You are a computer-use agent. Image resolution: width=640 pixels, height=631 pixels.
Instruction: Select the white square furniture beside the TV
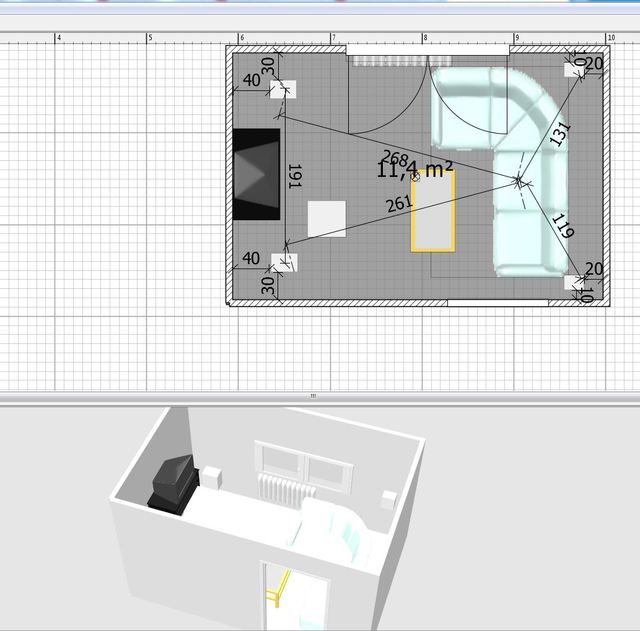(326, 219)
